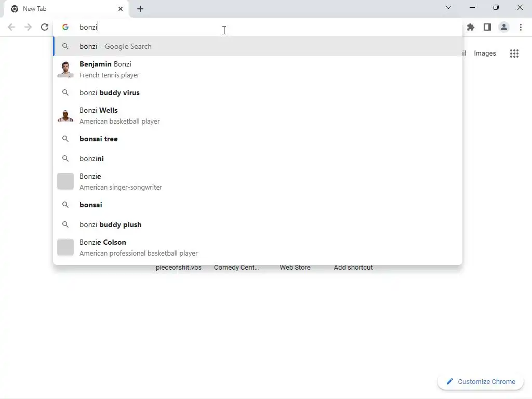Click the bonzi buddy virus search icon

(x=65, y=92)
